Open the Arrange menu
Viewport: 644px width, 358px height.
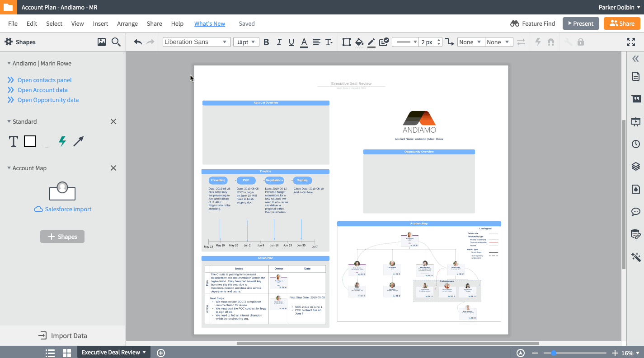pos(127,23)
